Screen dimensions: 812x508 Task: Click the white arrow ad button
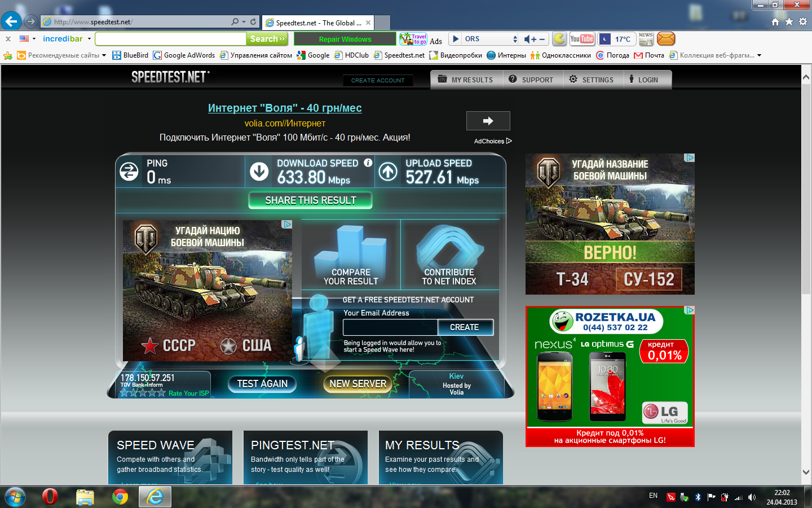coord(488,121)
